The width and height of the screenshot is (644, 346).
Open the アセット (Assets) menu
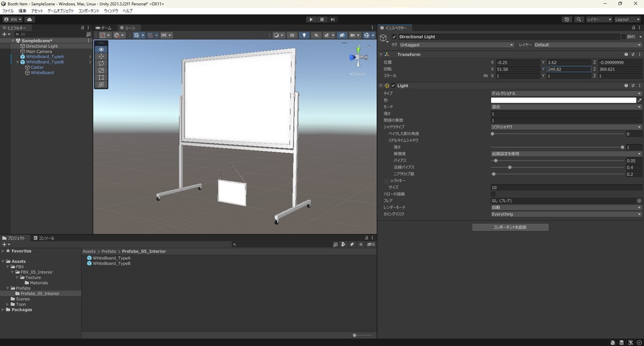pos(36,11)
